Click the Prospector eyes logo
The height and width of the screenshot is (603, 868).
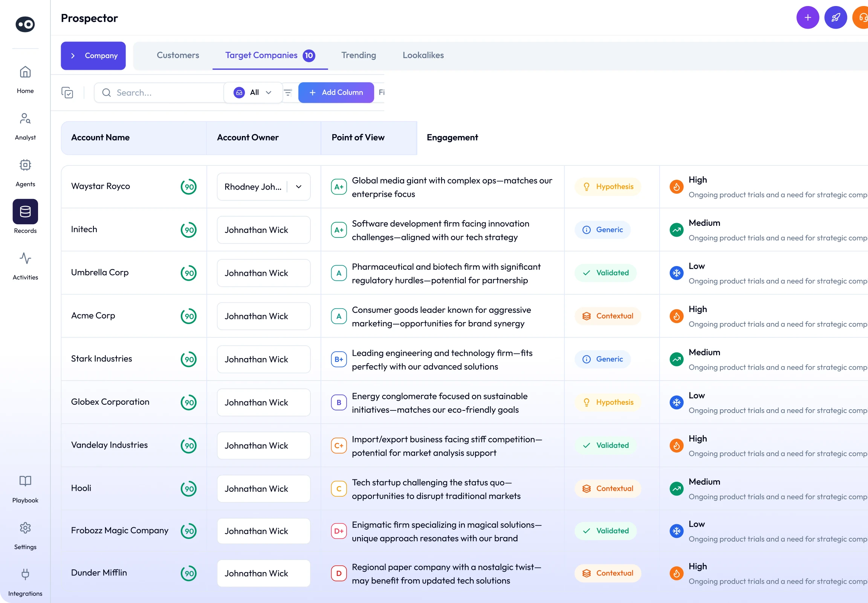[x=25, y=24]
